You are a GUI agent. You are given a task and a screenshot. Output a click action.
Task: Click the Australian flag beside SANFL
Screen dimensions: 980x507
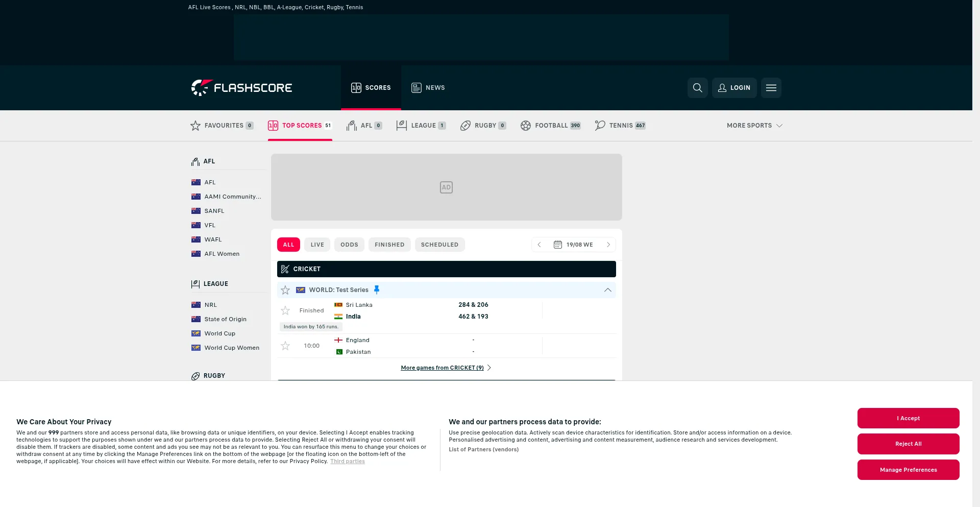point(196,211)
